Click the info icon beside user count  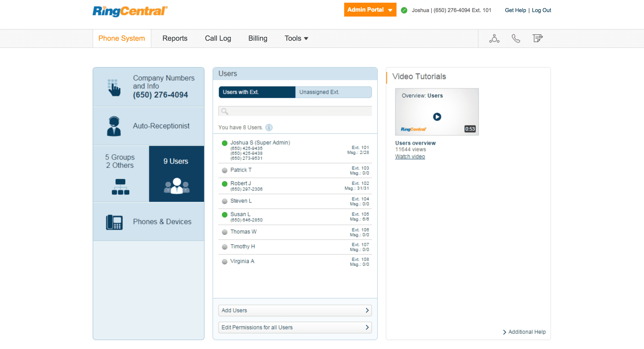269,128
